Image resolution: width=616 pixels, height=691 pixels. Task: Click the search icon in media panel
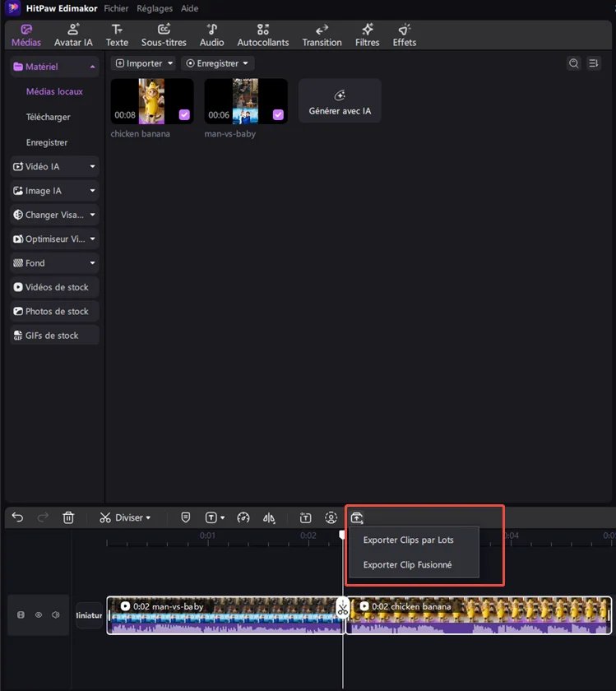point(573,63)
